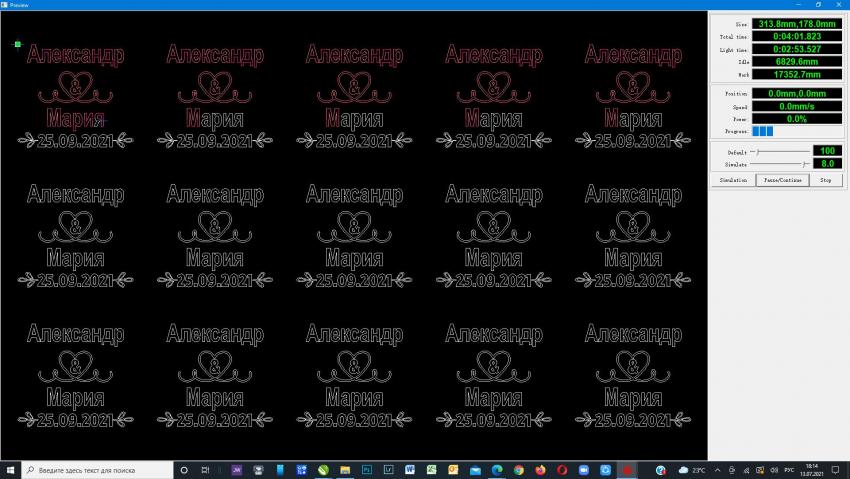This screenshot has width=850, height=479.
Task: Open File Explorer from the taskbar
Action: pyautogui.click(x=345, y=469)
